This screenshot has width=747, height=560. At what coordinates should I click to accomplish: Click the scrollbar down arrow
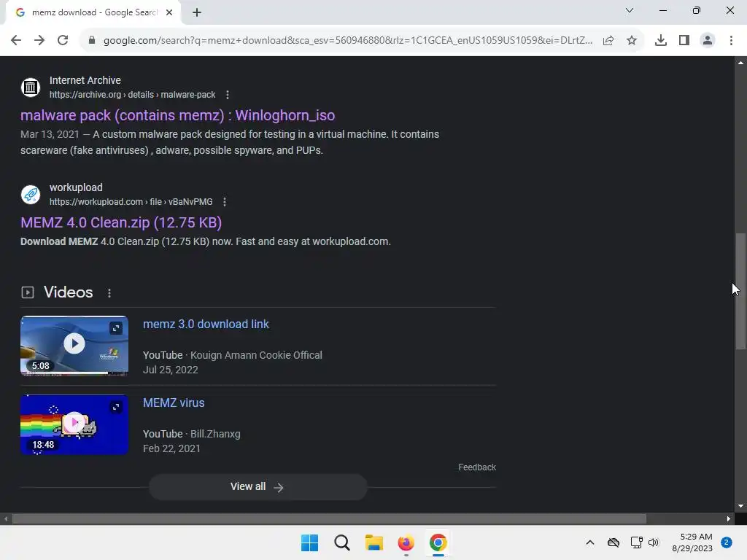(740, 506)
